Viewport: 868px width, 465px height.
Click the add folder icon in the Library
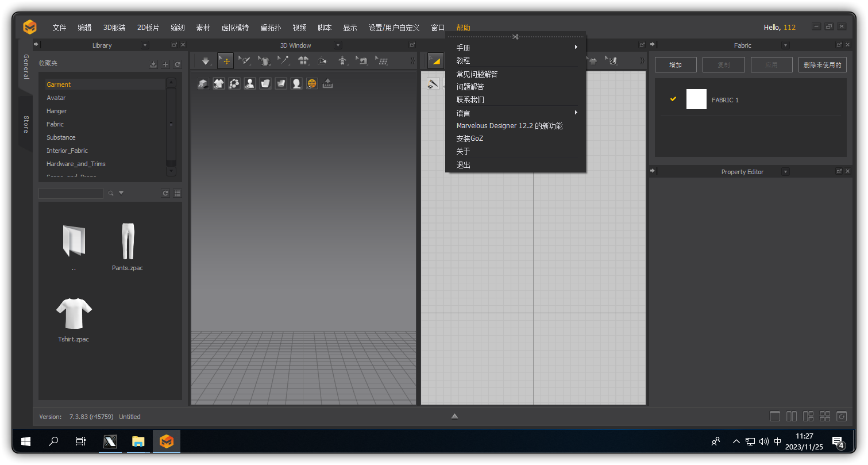click(x=165, y=64)
